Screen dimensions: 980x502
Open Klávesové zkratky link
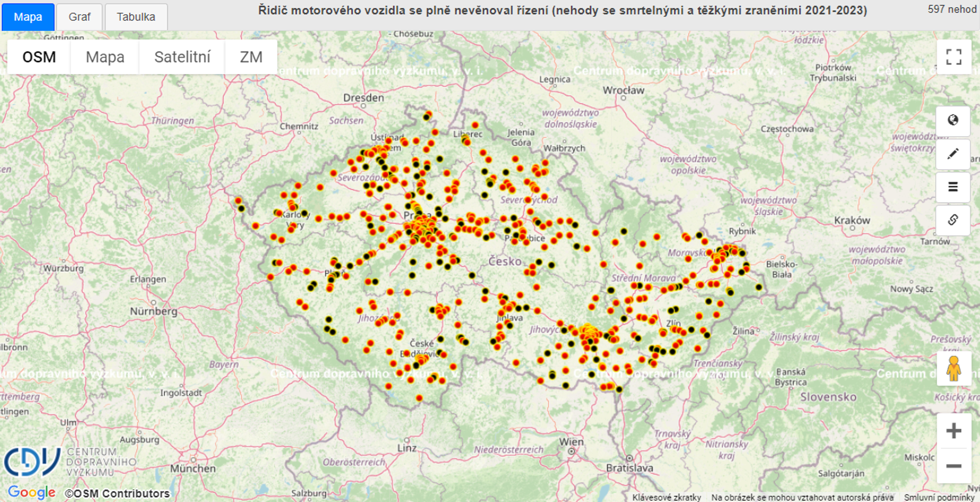[x=666, y=497]
